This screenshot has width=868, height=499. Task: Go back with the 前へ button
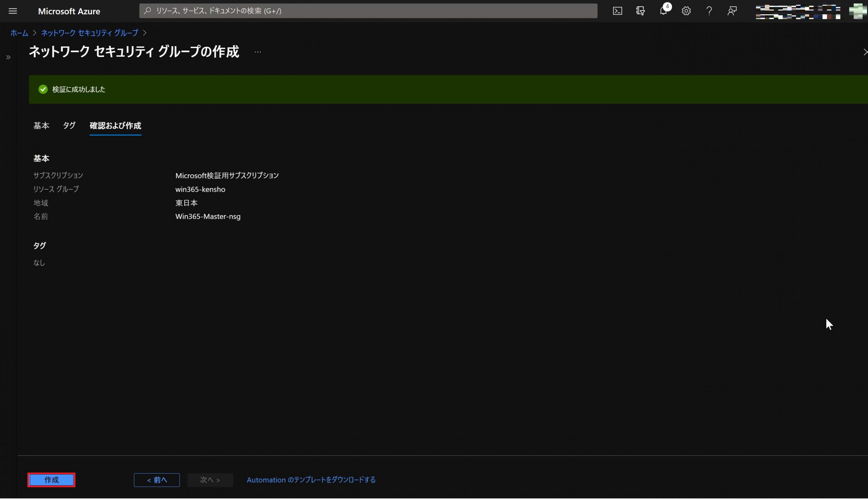click(157, 480)
